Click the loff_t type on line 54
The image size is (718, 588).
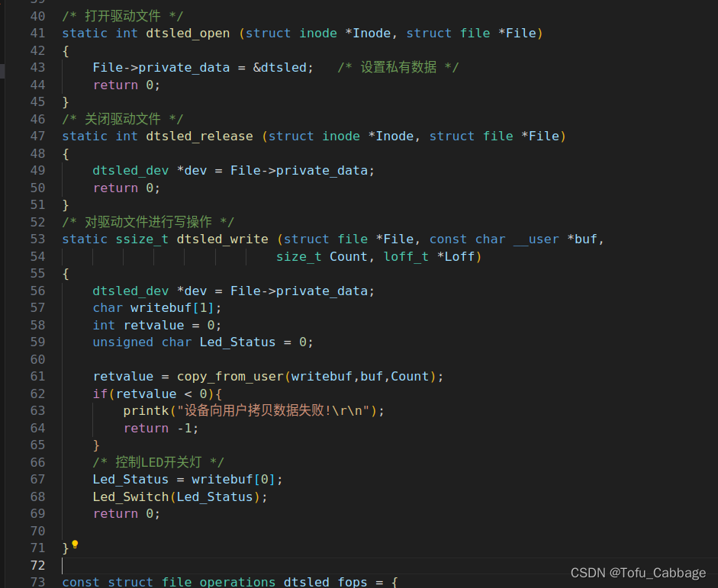point(406,257)
